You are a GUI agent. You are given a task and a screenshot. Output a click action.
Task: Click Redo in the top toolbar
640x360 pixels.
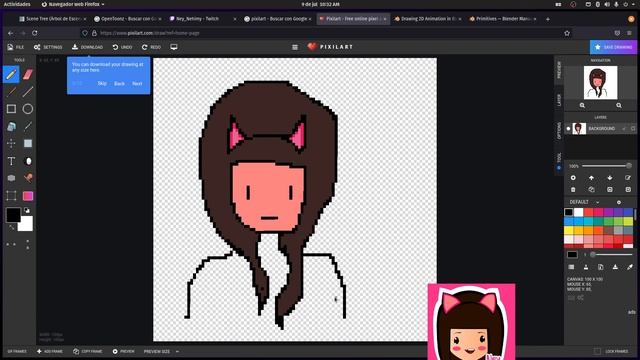point(151,47)
